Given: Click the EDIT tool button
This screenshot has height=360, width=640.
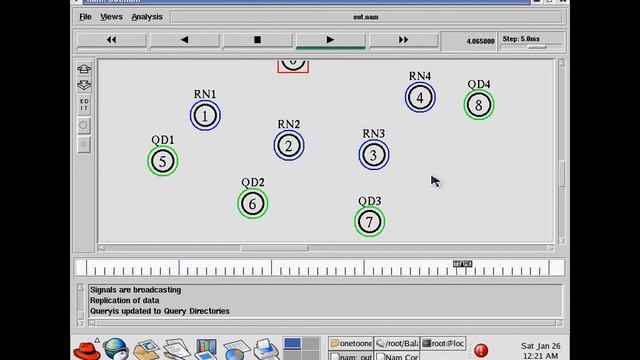Looking at the screenshot, I should pos(84,104).
